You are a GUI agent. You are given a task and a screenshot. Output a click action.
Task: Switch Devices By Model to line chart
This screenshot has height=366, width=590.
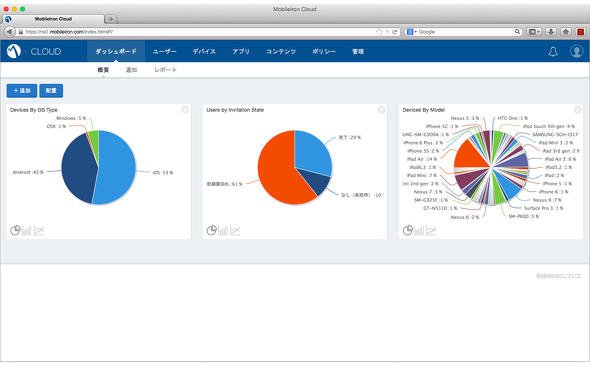(432, 231)
